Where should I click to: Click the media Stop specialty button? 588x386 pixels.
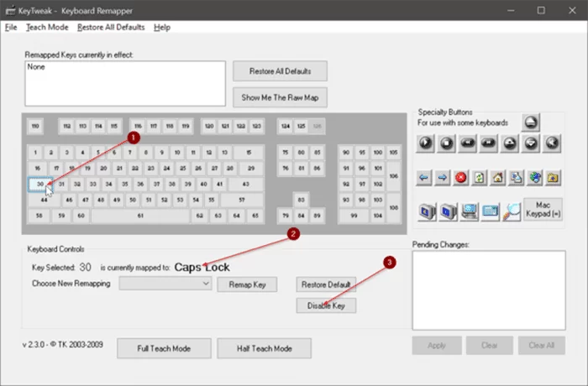(446, 143)
